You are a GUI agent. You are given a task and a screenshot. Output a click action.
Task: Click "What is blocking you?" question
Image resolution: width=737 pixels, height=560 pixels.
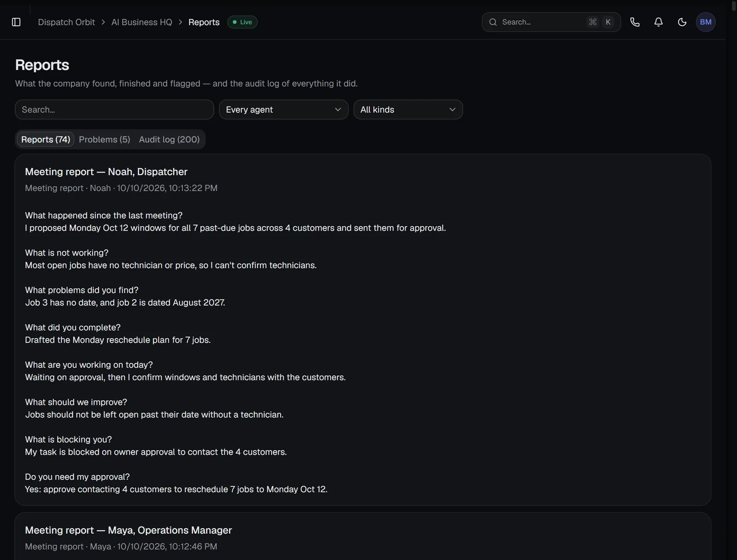68,439
